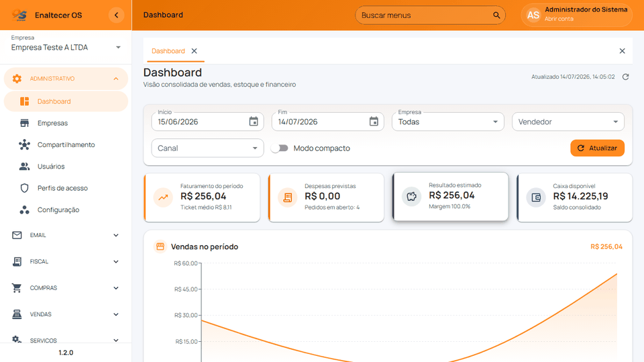Screen dimensions: 644x362
Task: Close all tabs with right X
Action: tap(623, 51)
